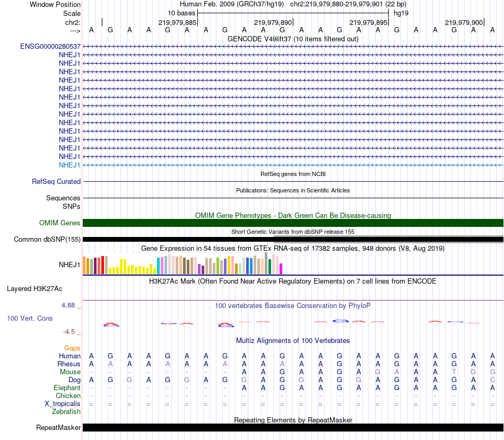The image size is (504, 440).
Task: Select the Chicken alignment row label
Action: (x=68, y=395)
